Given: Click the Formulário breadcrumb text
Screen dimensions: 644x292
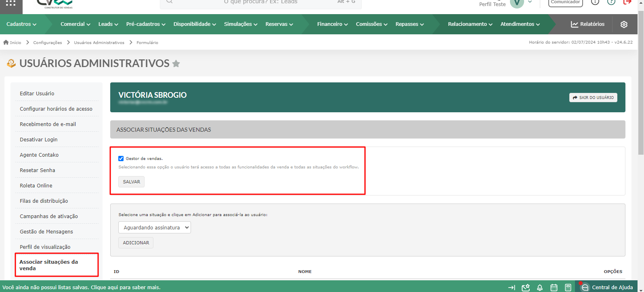Looking at the screenshot, I should pos(147,42).
